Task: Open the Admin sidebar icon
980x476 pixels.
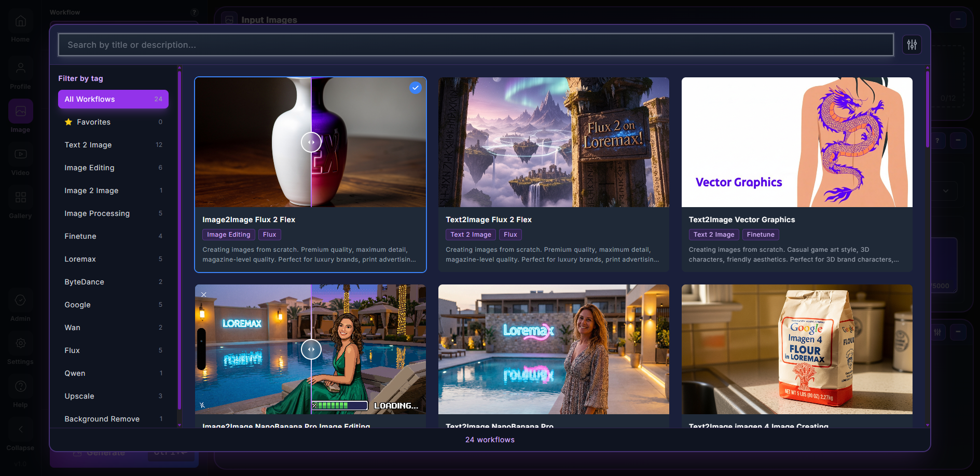Action: click(x=20, y=300)
